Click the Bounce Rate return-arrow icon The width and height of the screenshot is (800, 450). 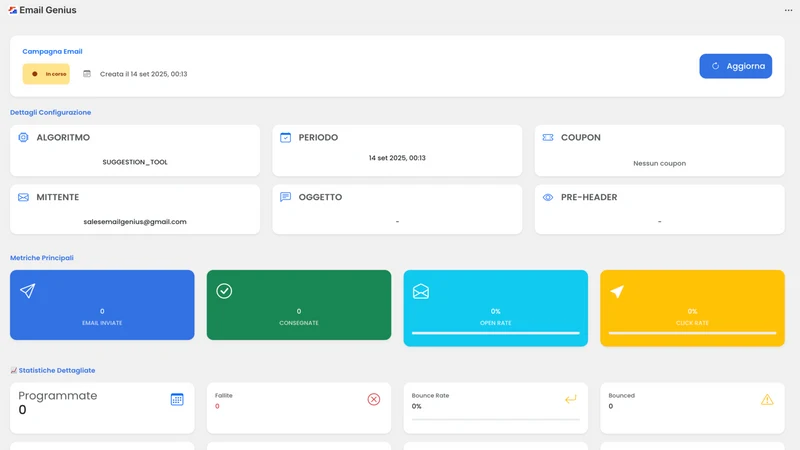pos(570,399)
